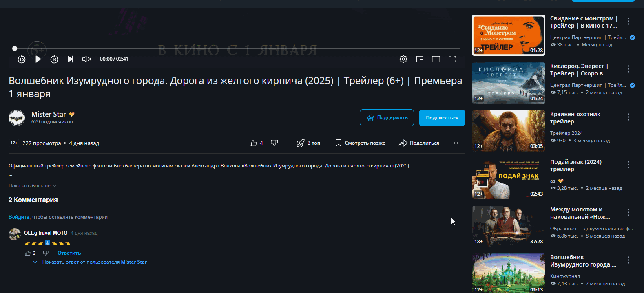Share the video via Поделиться
The image size is (644, 293).
coord(419,143)
